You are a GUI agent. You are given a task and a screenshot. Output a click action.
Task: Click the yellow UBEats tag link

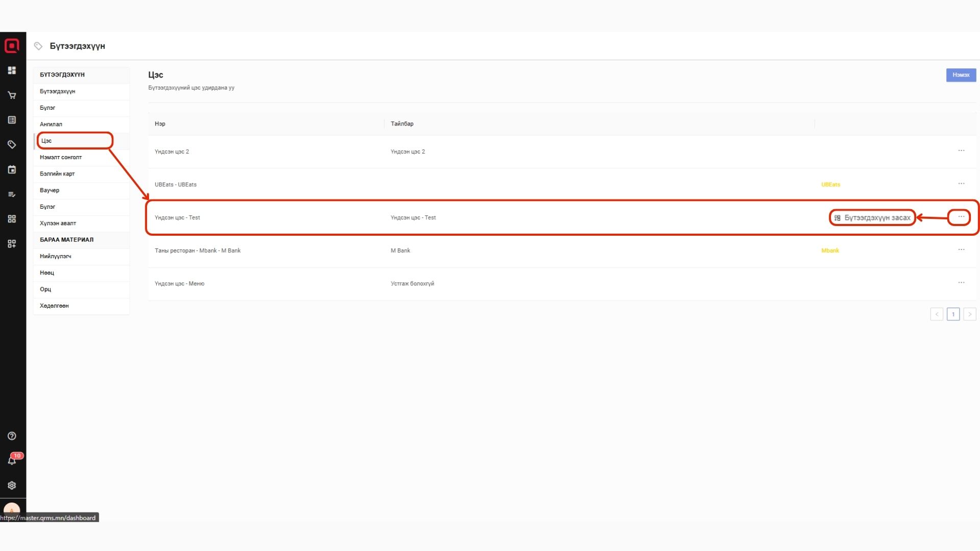tap(830, 185)
